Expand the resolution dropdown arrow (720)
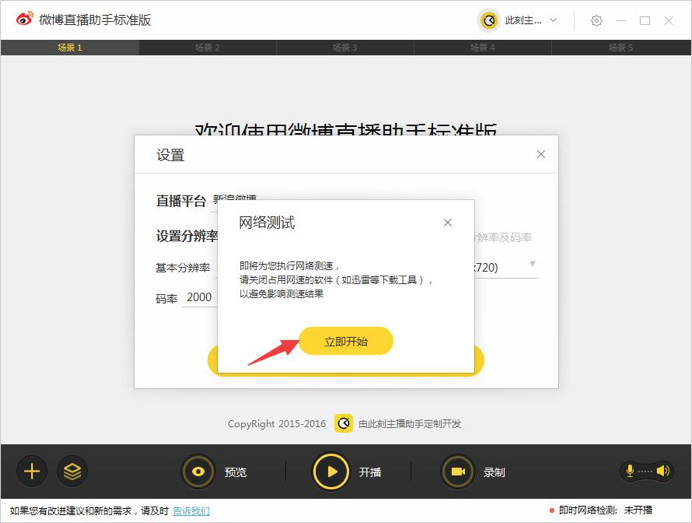This screenshot has width=692, height=523. [x=533, y=264]
